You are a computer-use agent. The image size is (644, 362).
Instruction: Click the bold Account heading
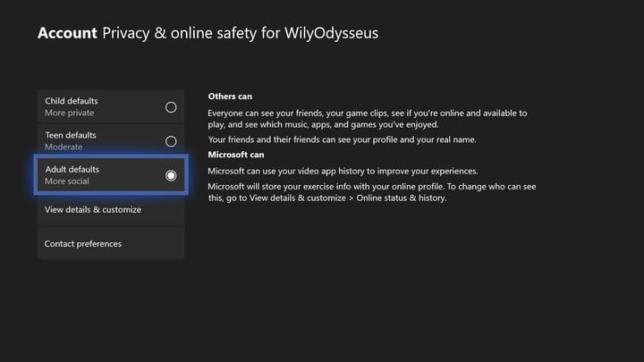tap(65, 34)
